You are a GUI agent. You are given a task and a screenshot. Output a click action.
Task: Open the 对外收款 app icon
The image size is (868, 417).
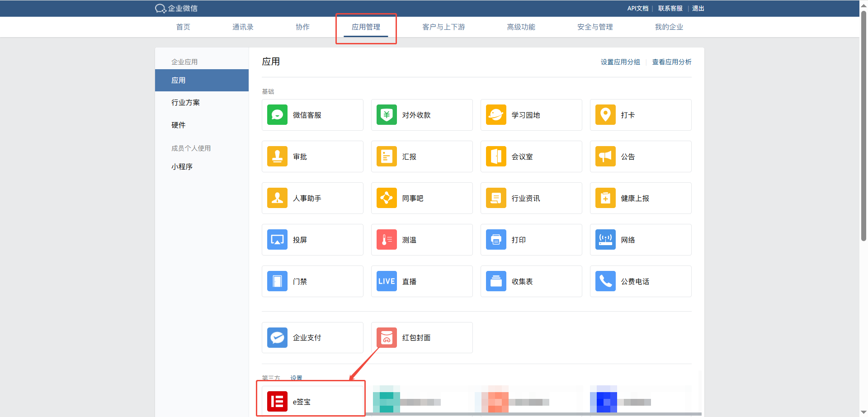(387, 115)
